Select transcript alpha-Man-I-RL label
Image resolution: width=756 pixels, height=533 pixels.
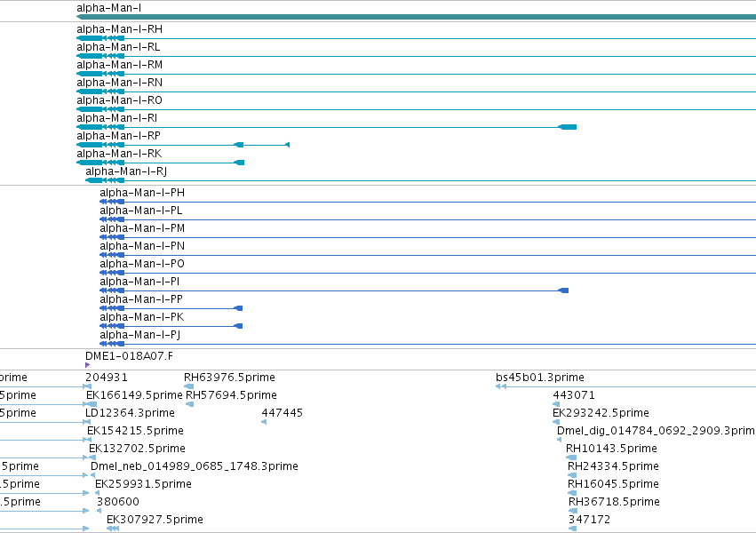(x=118, y=47)
